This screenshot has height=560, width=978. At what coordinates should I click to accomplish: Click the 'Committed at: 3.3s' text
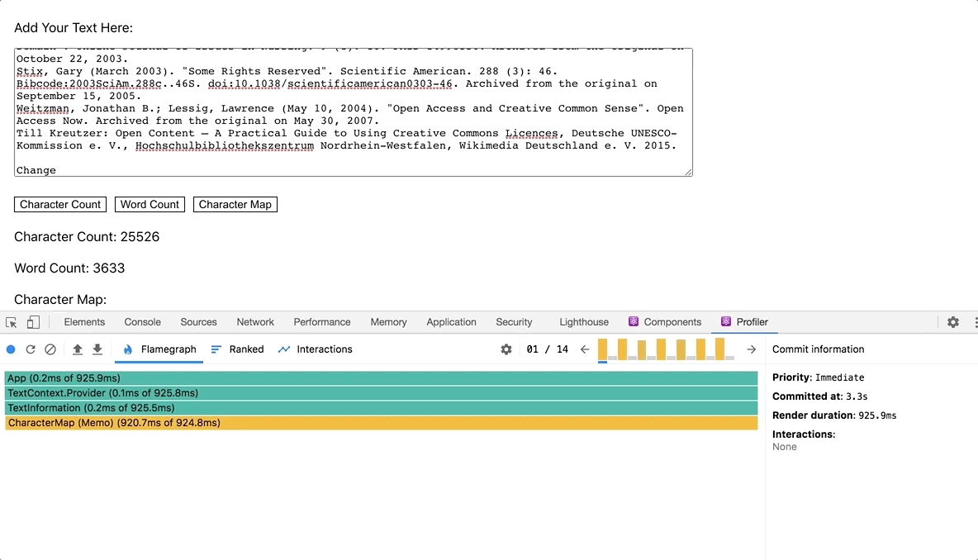tap(819, 396)
